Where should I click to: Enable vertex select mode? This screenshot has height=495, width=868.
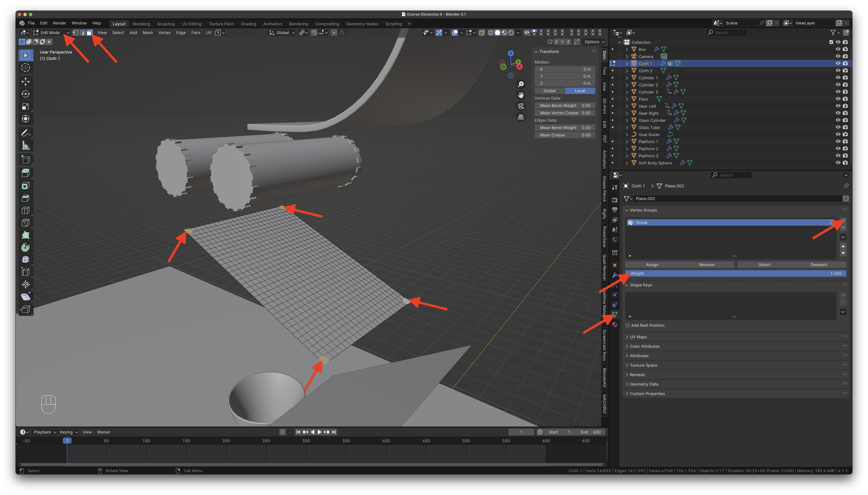click(75, 33)
